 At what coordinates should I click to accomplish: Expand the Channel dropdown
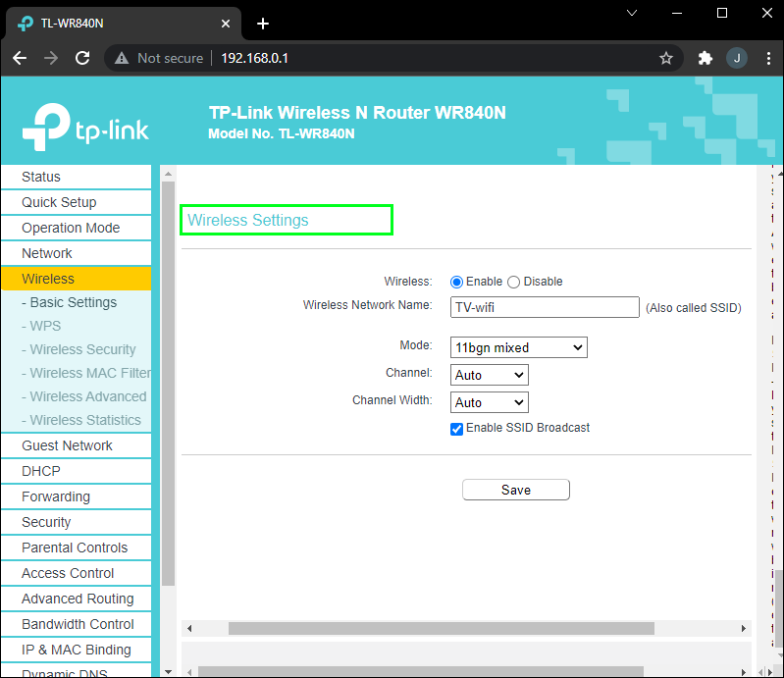click(489, 375)
